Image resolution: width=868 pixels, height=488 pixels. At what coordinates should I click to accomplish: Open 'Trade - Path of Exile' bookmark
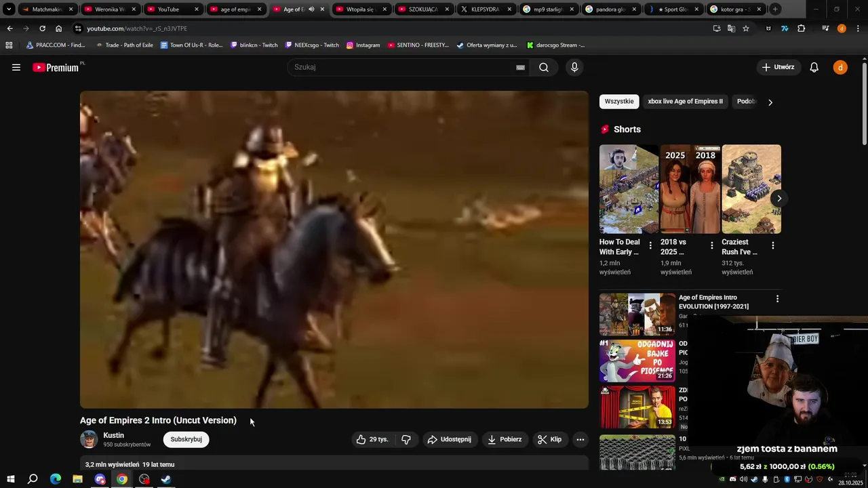click(124, 45)
